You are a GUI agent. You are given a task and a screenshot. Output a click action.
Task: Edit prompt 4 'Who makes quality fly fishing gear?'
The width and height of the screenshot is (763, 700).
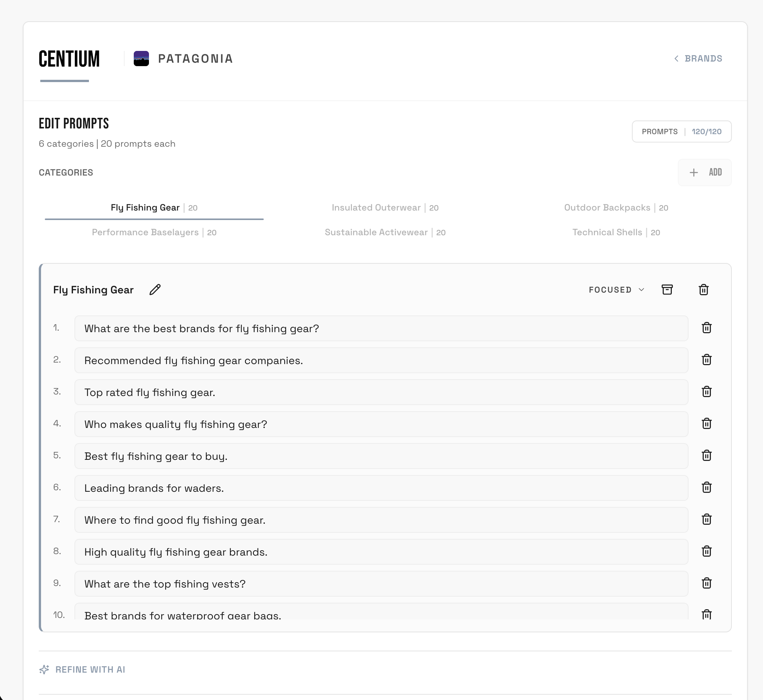pos(381,424)
